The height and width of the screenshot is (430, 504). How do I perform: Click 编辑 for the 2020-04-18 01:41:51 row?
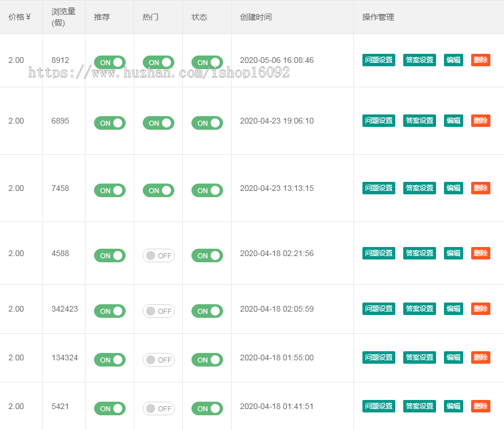[453, 406]
